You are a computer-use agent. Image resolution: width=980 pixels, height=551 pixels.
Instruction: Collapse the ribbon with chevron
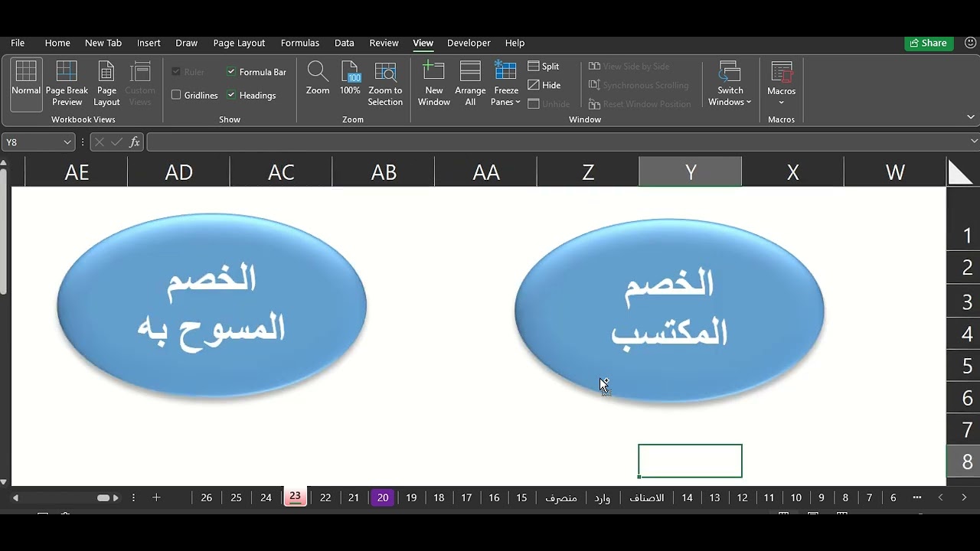(x=971, y=117)
